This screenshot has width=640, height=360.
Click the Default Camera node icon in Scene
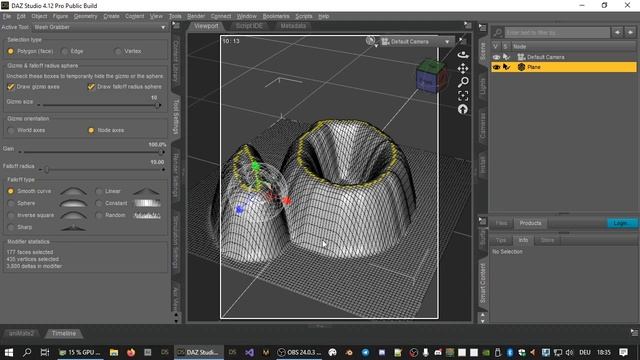pyautogui.click(x=521, y=57)
